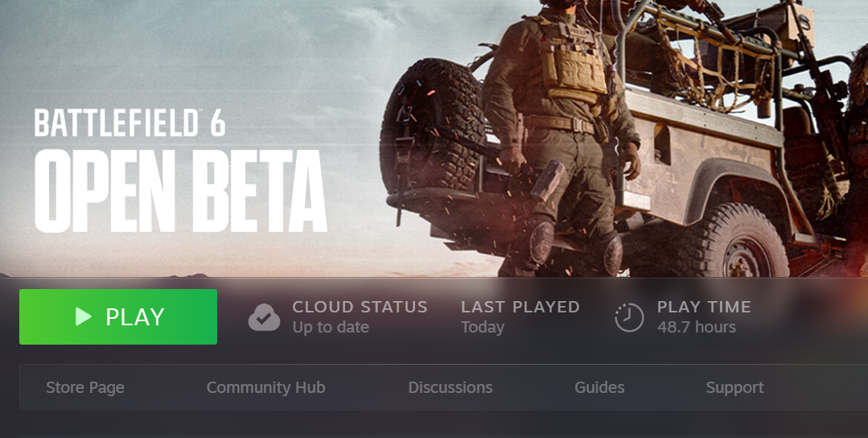Open the Discussions section

tap(450, 387)
